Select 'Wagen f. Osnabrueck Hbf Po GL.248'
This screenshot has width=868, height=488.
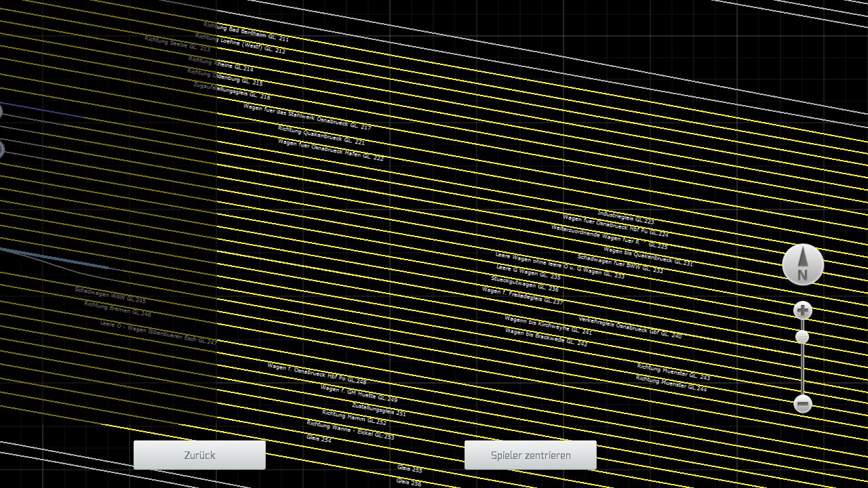[x=317, y=373]
